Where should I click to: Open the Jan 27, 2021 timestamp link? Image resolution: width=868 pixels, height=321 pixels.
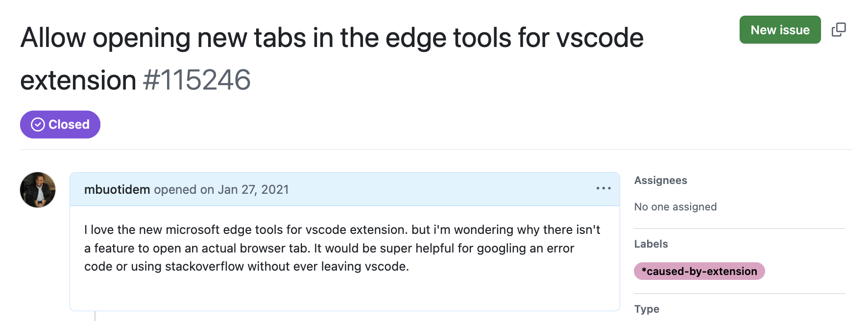pos(253,189)
